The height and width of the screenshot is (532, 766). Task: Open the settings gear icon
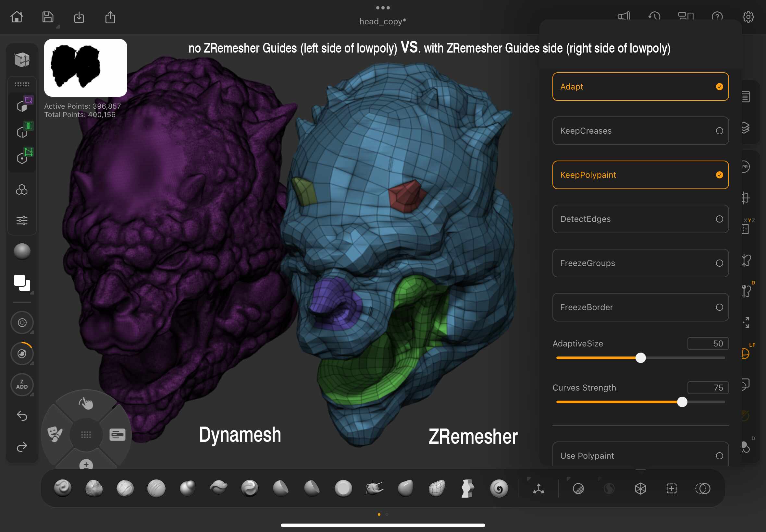tap(748, 17)
